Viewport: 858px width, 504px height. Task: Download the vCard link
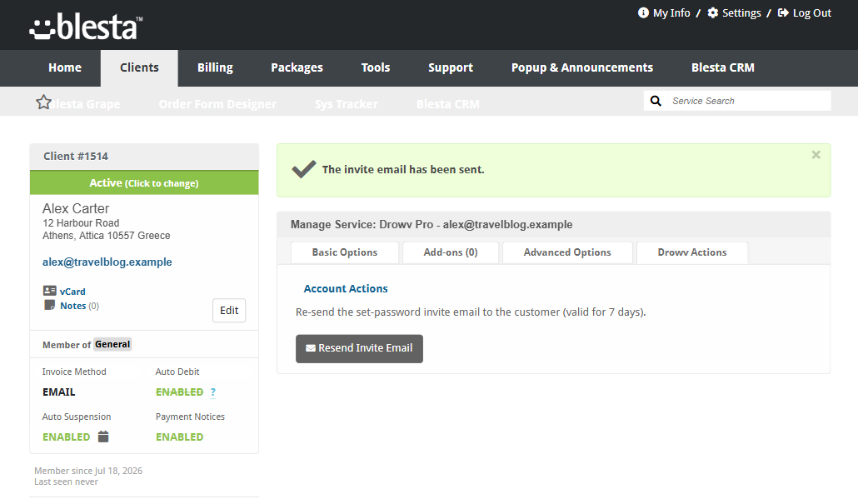(x=72, y=292)
